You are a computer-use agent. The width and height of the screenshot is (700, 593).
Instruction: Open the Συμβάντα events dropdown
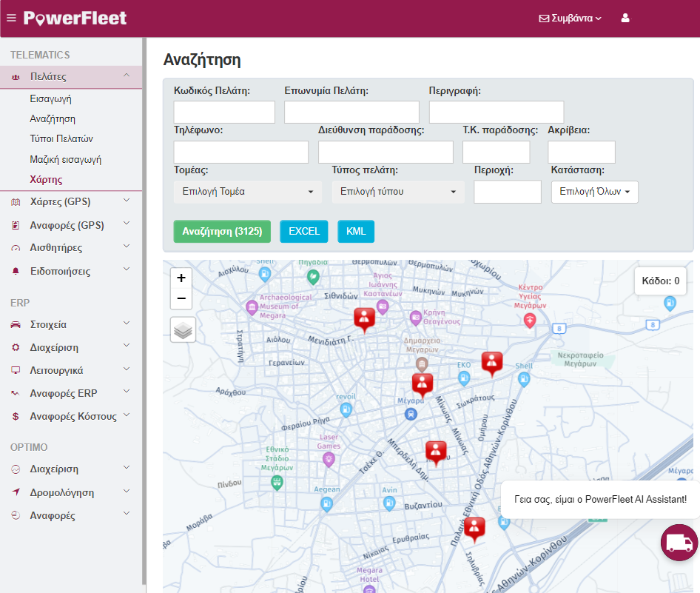pos(570,19)
